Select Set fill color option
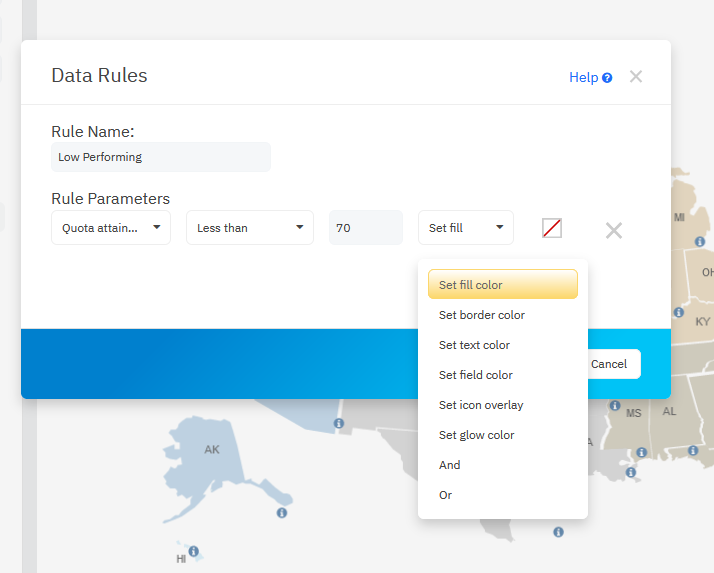Viewport: 714px width, 573px height. pos(502,285)
